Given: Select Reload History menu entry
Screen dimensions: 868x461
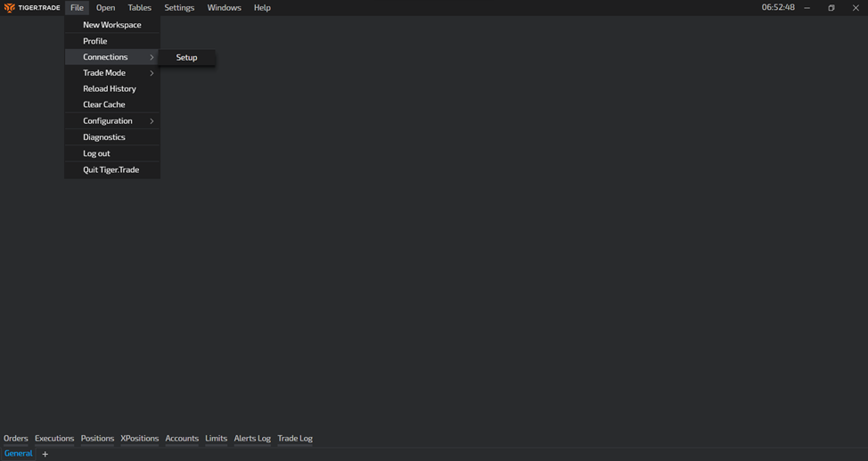Looking at the screenshot, I should [x=112, y=88].
